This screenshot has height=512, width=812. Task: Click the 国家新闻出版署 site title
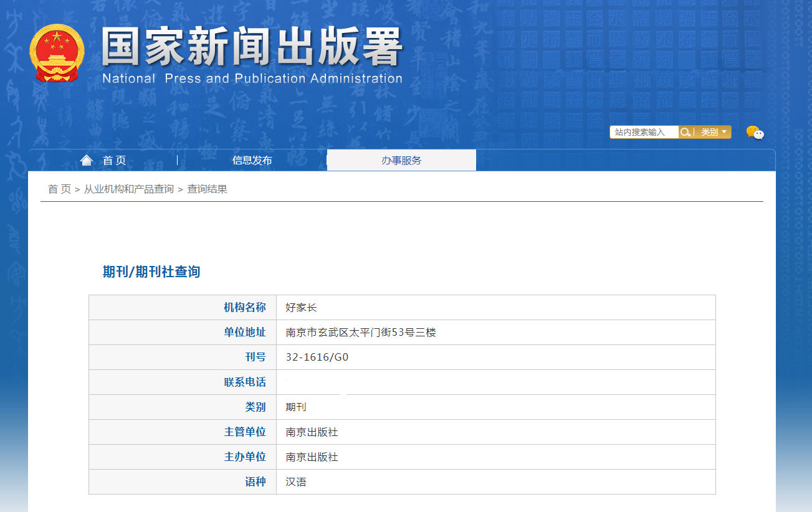click(x=252, y=48)
